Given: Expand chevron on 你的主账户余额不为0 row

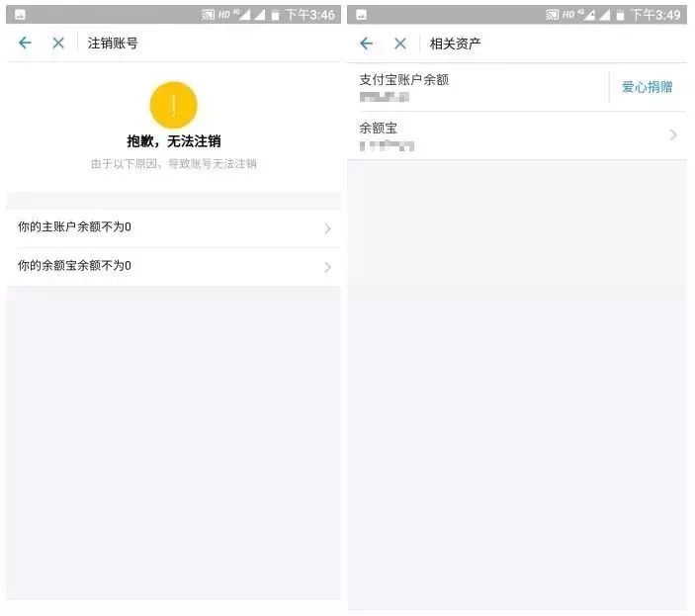Looking at the screenshot, I should (327, 228).
